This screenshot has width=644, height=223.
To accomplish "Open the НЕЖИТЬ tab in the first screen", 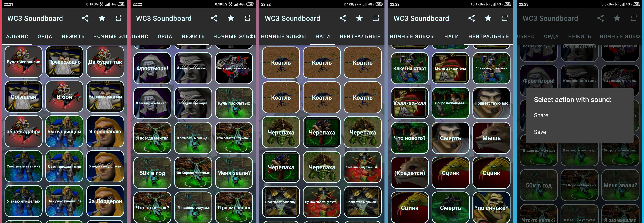I will tap(73, 37).
